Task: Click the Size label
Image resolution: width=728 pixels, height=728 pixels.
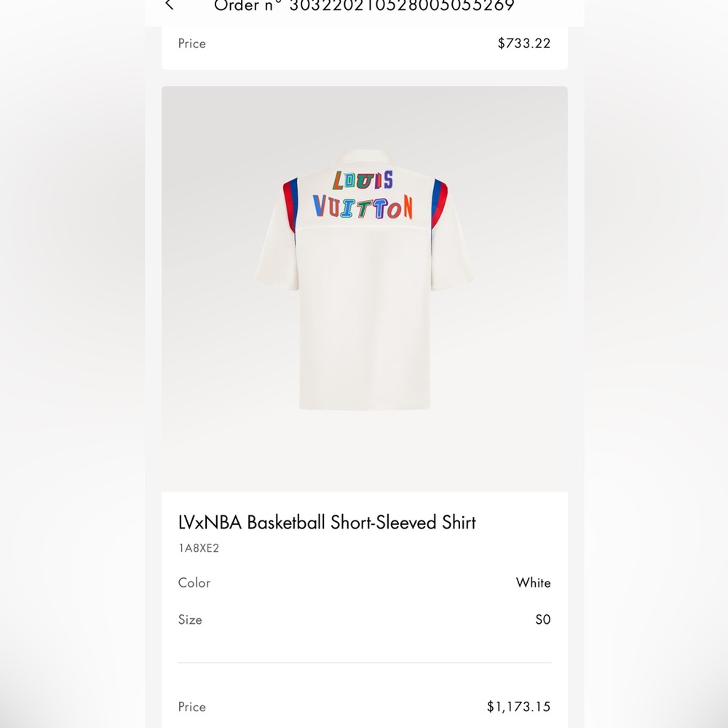Action: 190,620
